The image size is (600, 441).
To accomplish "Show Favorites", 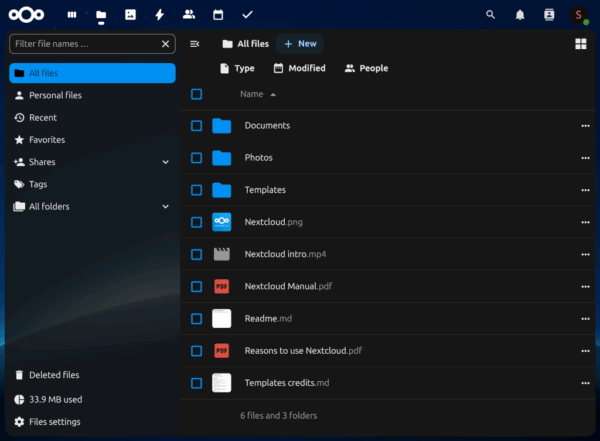I will (92, 140).
